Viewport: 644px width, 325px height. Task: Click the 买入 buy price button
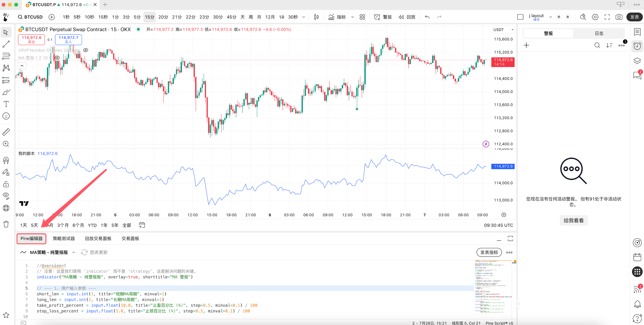68,40
